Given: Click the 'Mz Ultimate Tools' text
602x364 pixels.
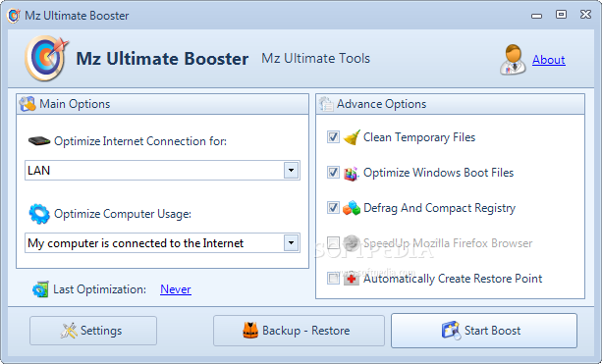Looking at the screenshot, I should (x=315, y=58).
